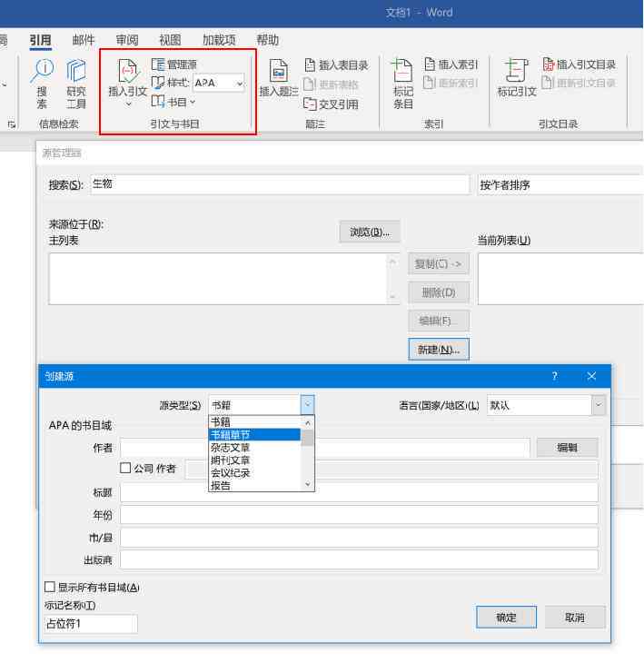Click the 当前列表 list box
This screenshot has width=644, height=663.
tap(560, 278)
